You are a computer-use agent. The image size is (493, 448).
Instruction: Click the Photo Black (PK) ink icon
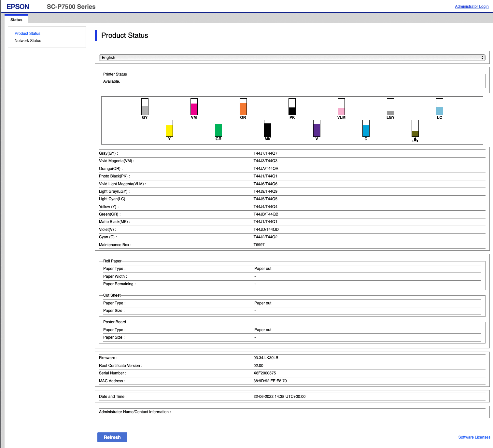pos(292,107)
